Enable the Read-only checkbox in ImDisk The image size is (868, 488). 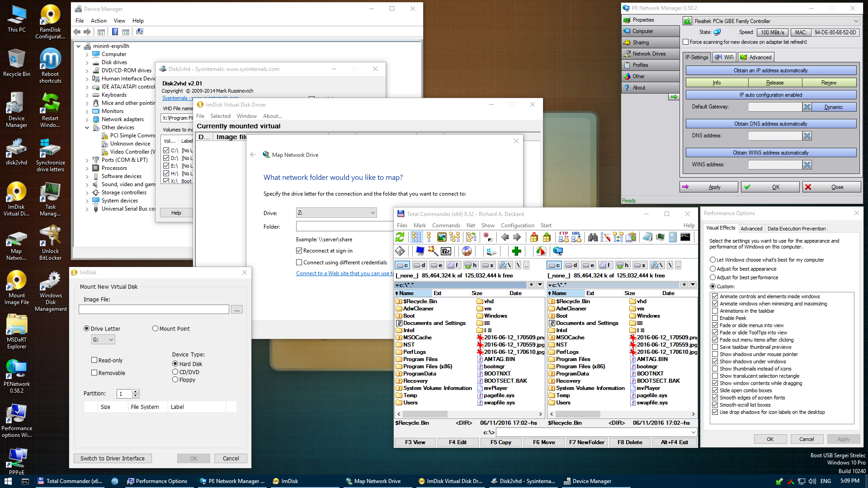[94, 360]
